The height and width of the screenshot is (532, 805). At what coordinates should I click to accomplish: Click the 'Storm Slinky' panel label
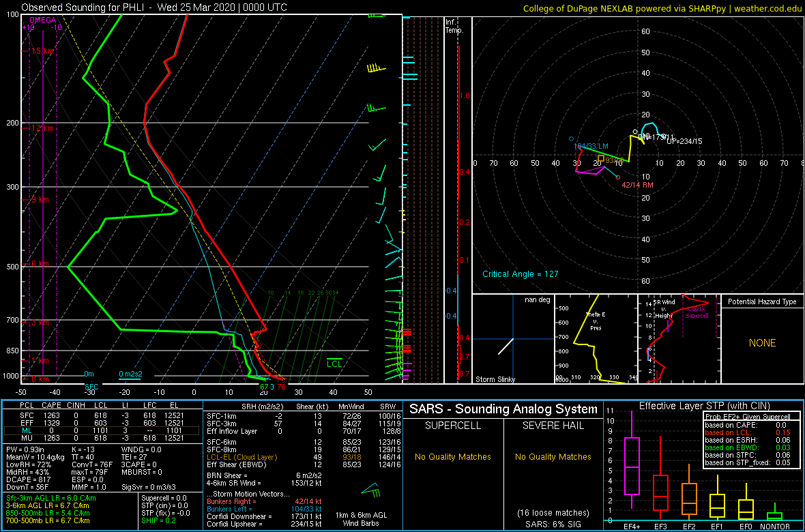click(x=495, y=379)
